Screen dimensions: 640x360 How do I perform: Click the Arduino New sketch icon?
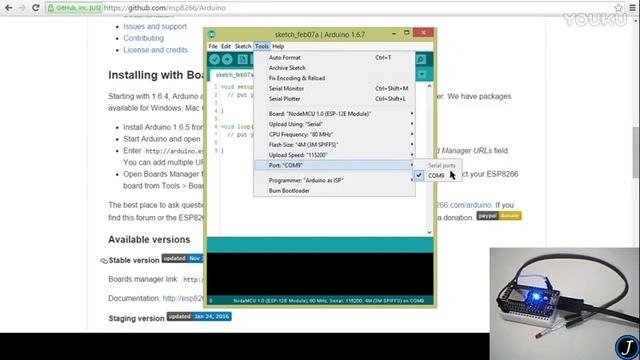click(x=242, y=60)
